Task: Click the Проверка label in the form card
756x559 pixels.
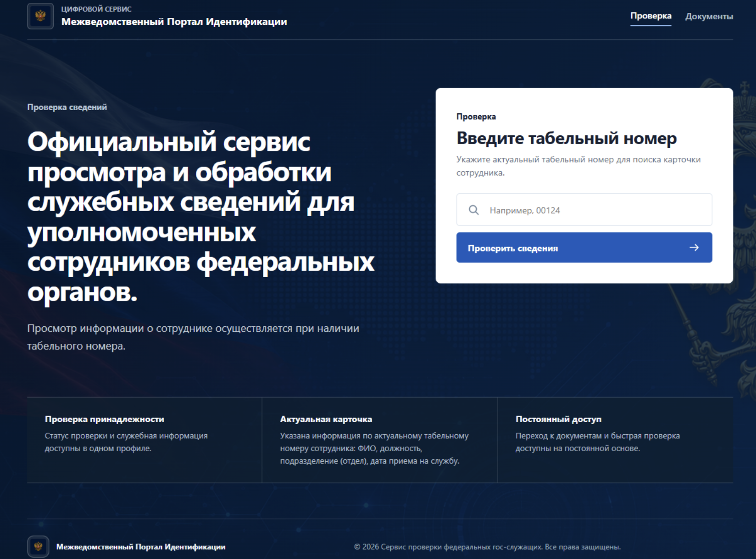Action: 476,117
